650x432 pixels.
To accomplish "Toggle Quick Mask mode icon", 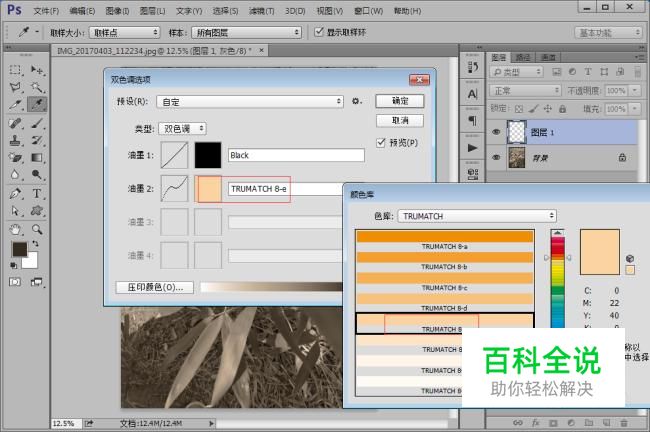I will tap(15, 282).
